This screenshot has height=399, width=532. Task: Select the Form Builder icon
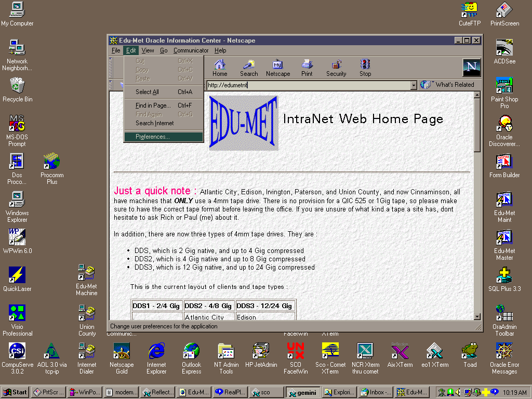(x=504, y=166)
